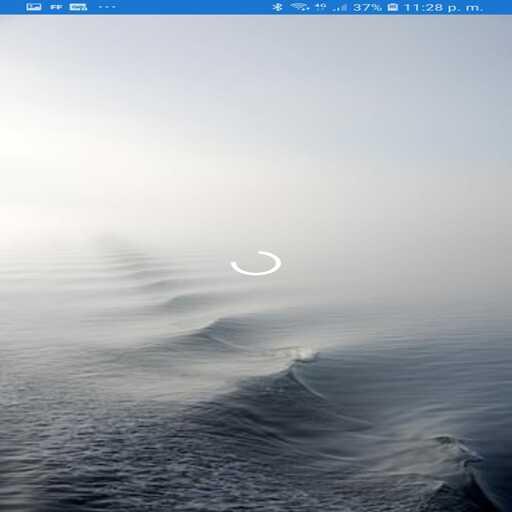The image size is (512, 512).
Task: Tap the Wi-Fi signal icon
Action: [x=299, y=7]
